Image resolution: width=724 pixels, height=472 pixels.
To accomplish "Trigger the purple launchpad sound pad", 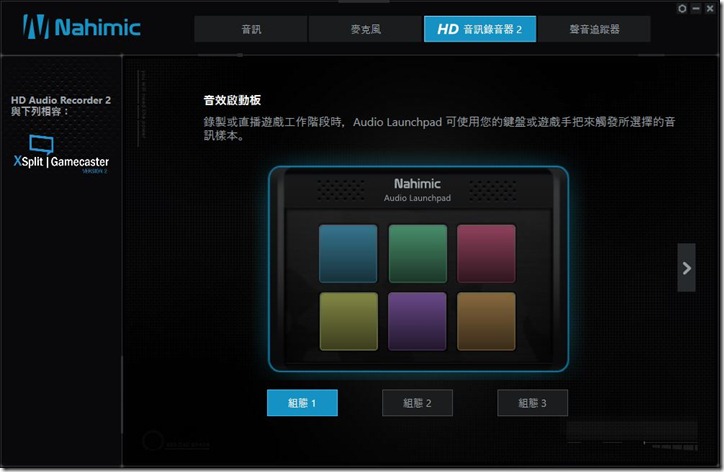I will coord(417,321).
